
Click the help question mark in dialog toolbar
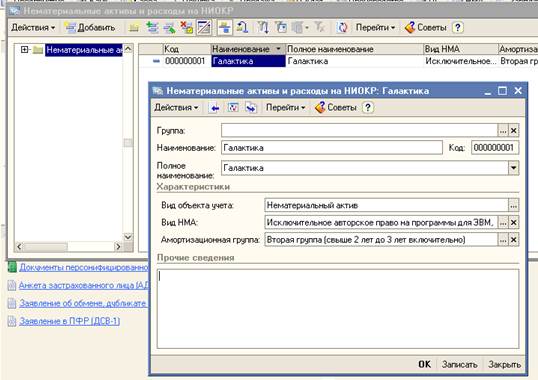[368, 108]
